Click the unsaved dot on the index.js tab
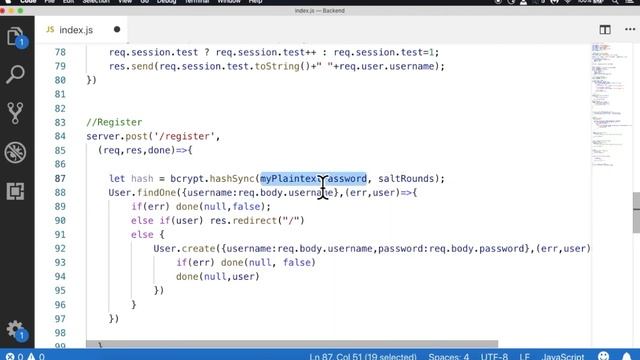Viewport: 640px width, 360px height. click(x=117, y=29)
